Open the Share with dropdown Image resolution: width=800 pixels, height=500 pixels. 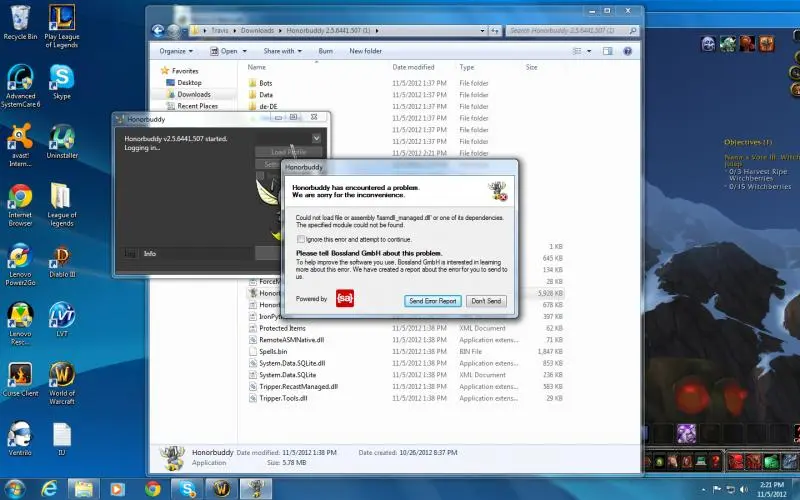pos(282,51)
